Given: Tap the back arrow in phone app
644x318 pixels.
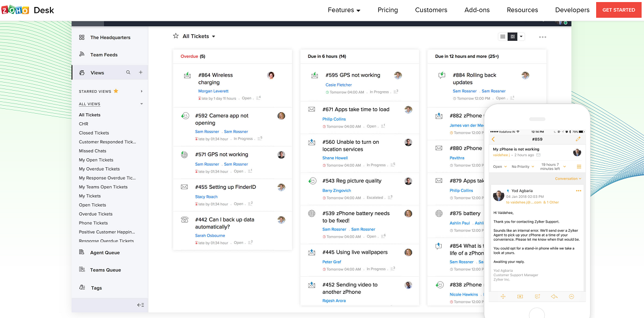Looking at the screenshot, I should tap(493, 139).
